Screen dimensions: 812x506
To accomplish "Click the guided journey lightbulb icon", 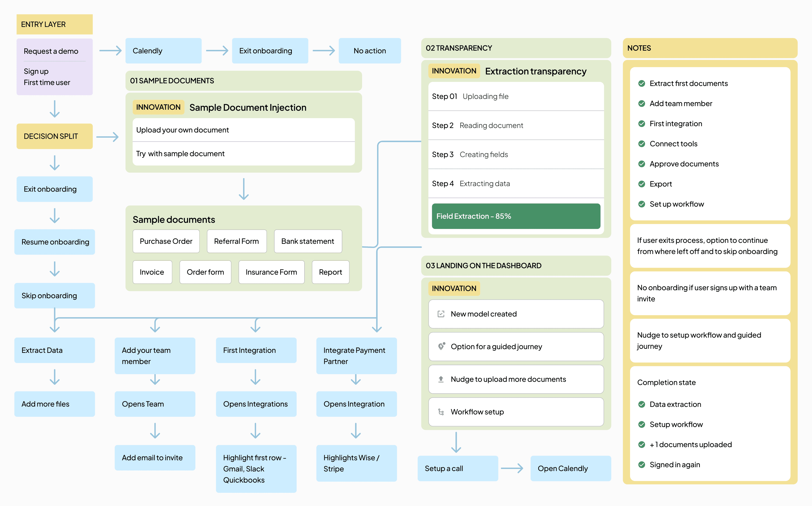I will [442, 346].
